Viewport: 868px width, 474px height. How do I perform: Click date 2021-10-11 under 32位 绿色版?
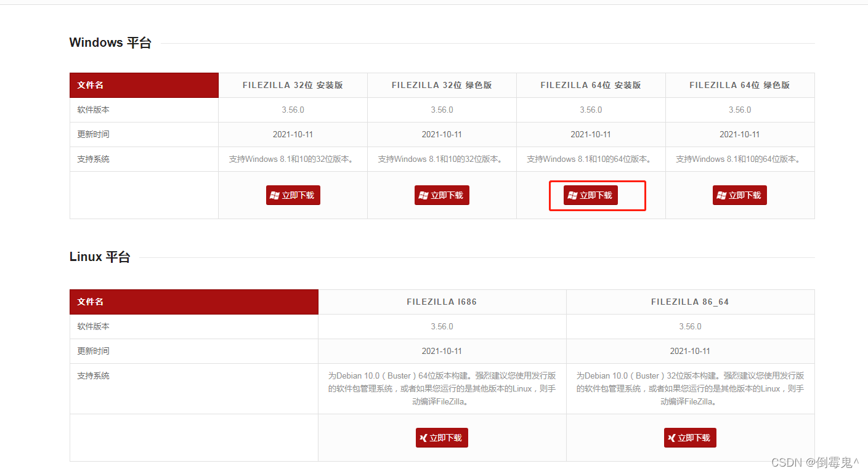pos(442,134)
